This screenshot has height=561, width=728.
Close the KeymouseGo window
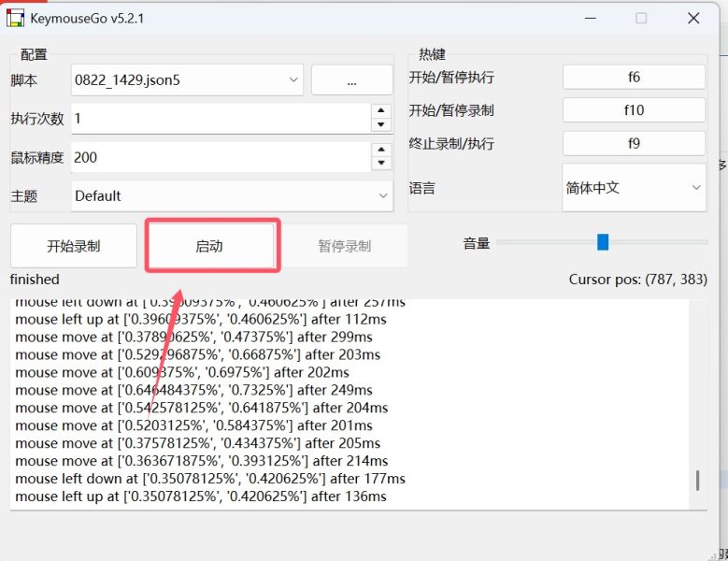tap(693, 18)
